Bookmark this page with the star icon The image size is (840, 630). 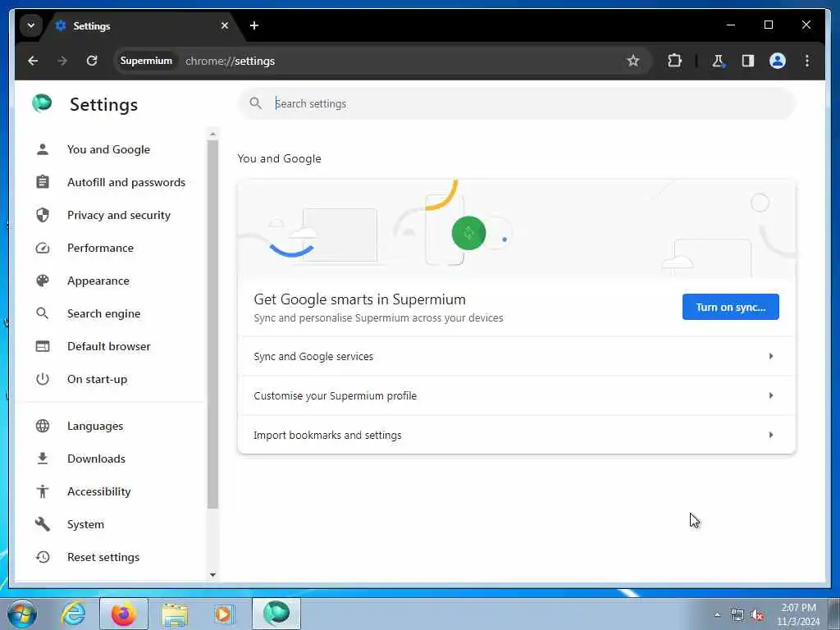[x=633, y=61]
